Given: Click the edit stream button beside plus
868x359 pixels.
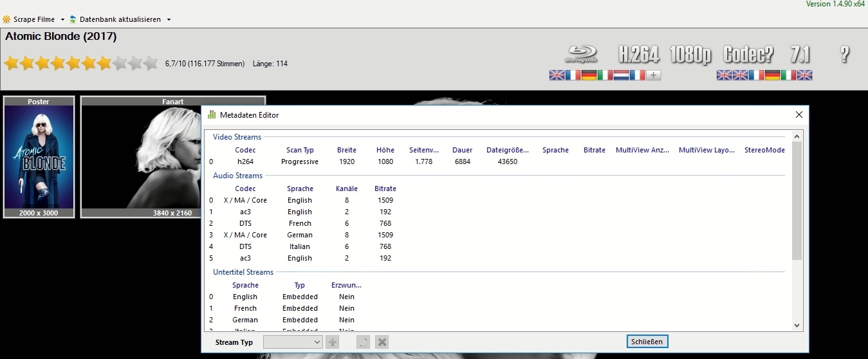Looking at the screenshot, I should [364, 342].
